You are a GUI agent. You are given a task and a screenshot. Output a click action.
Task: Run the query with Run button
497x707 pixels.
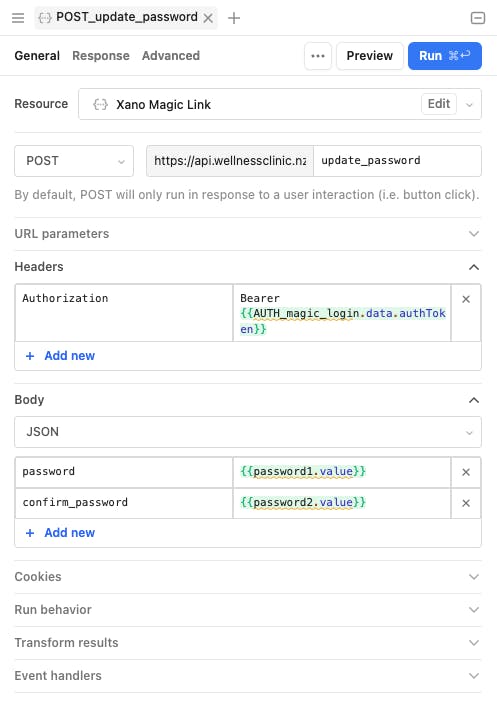point(445,56)
